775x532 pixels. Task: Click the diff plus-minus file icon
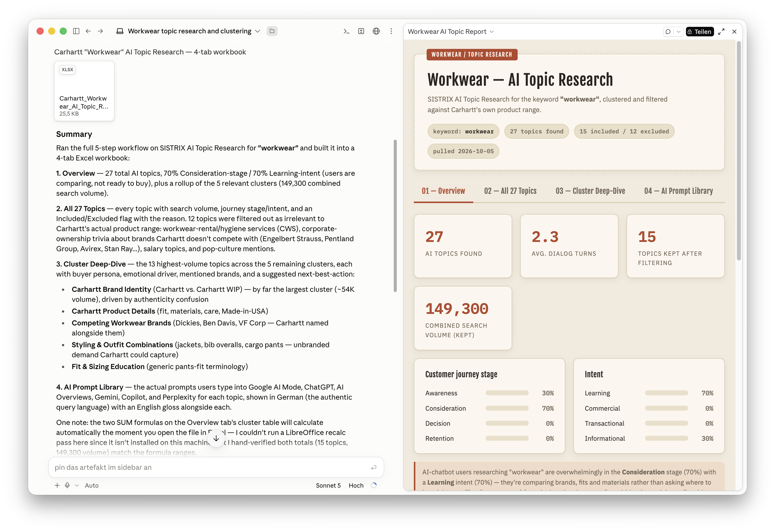361,31
